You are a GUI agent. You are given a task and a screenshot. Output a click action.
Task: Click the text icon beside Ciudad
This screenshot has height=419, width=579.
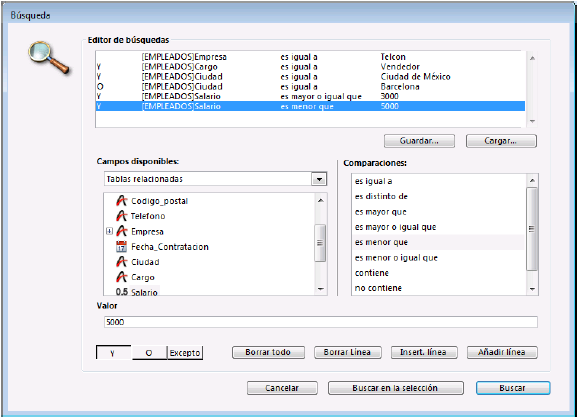pos(121,262)
